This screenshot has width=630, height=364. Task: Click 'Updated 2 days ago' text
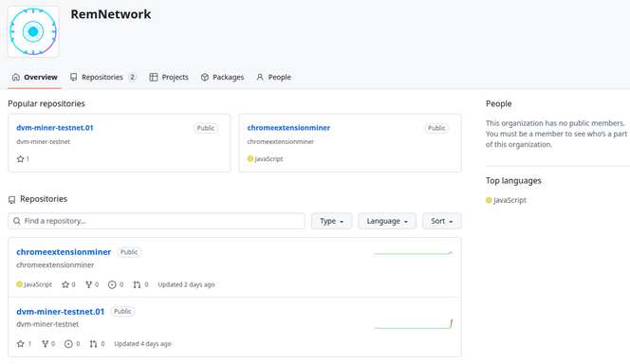(x=186, y=284)
